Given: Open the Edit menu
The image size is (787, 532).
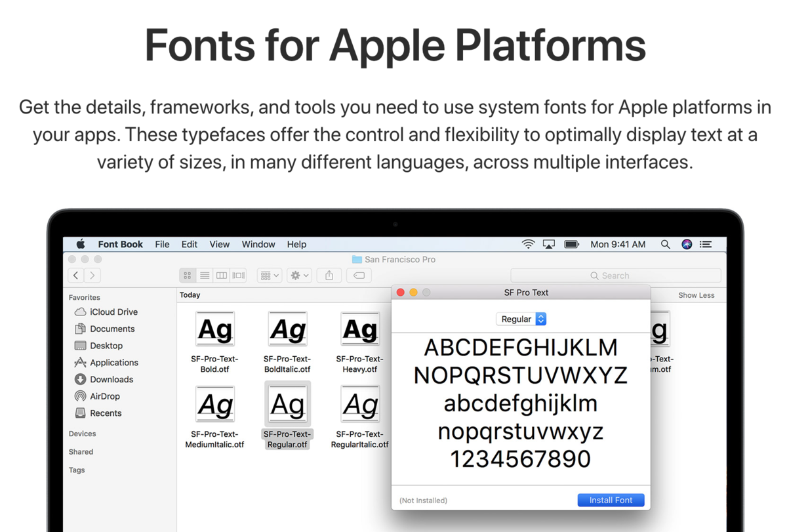Looking at the screenshot, I should [190, 244].
